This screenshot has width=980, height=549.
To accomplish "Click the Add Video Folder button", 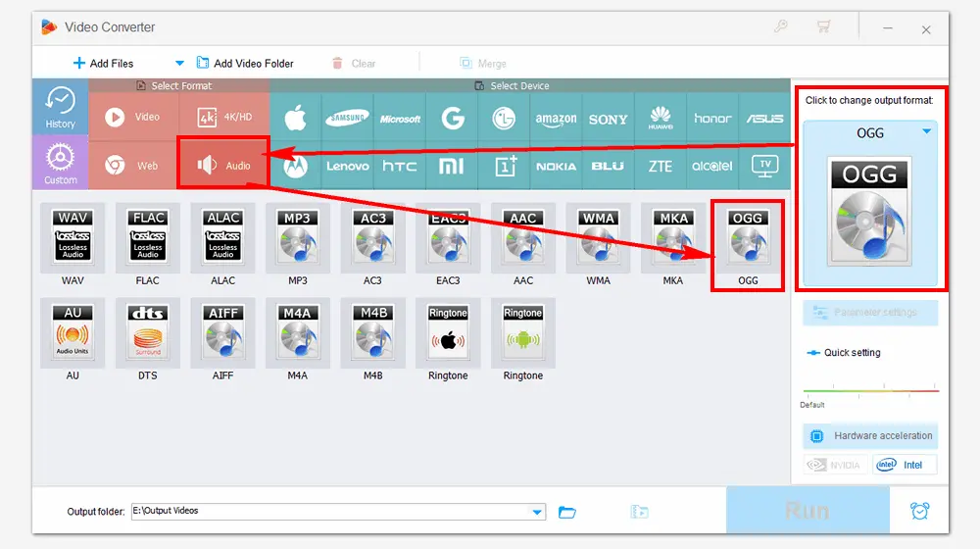I will (245, 63).
